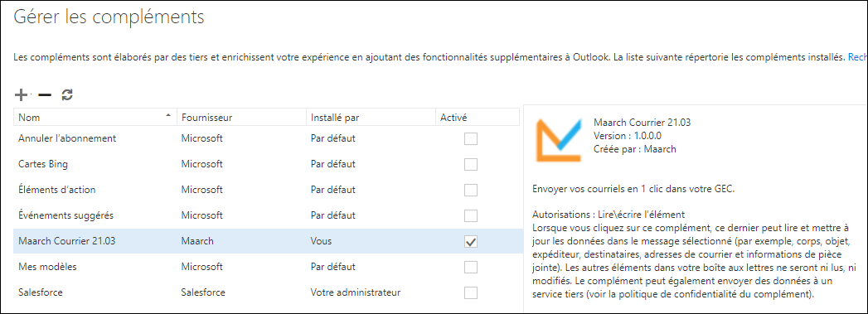This screenshot has height=314, width=868.
Task: Enable the Mes modèles checkbox
Action: click(471, 267)
